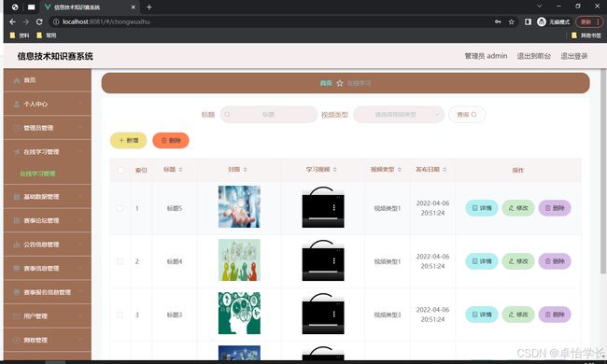
Task: Click the three-dot menu on first row video
Action: tap(334, 208)
